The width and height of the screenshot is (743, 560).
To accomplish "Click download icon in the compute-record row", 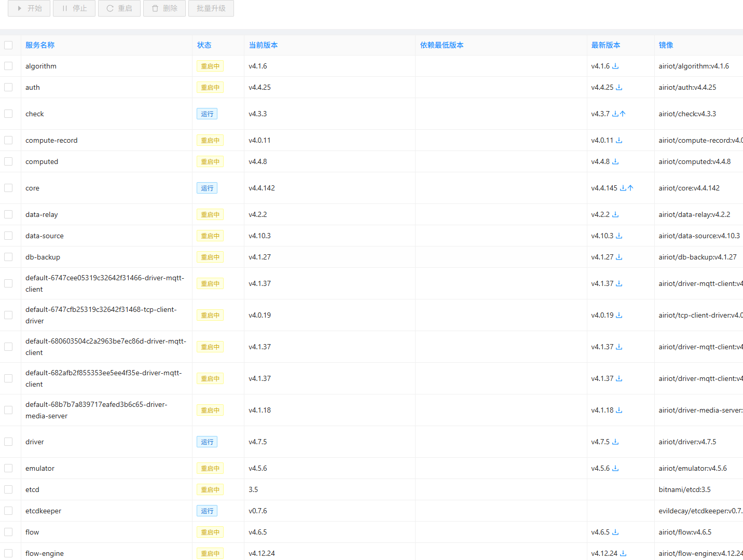I will 619,140.
